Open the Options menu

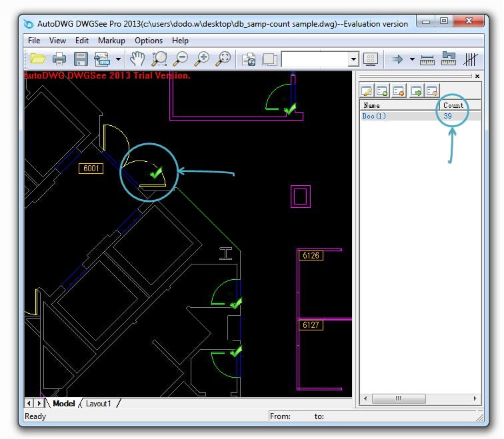point(148,41)
